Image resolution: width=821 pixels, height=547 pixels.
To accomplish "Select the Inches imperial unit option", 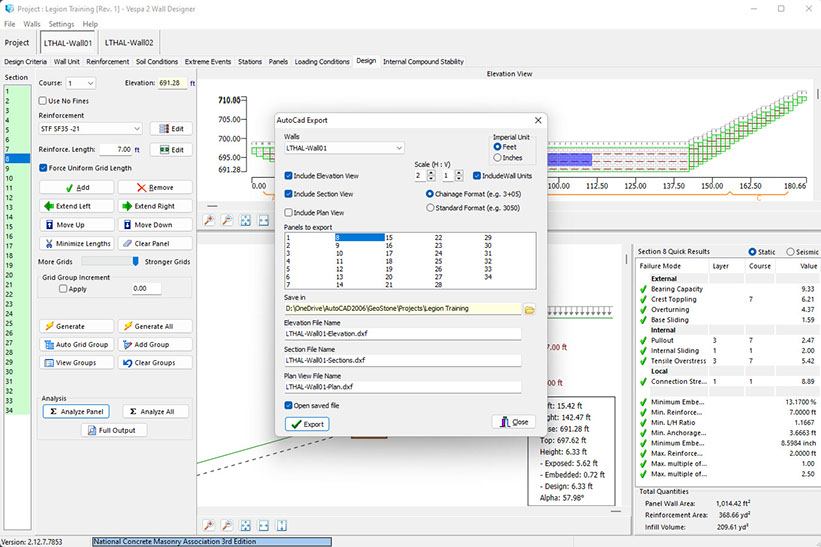I will coord(498,158).
